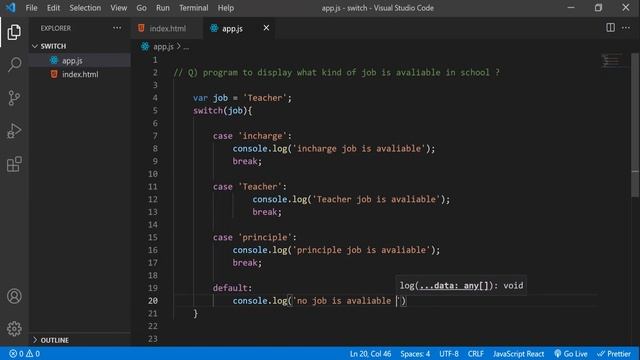Click the switch(job){ statement
The image size is (640, 360).
[222, 110]
